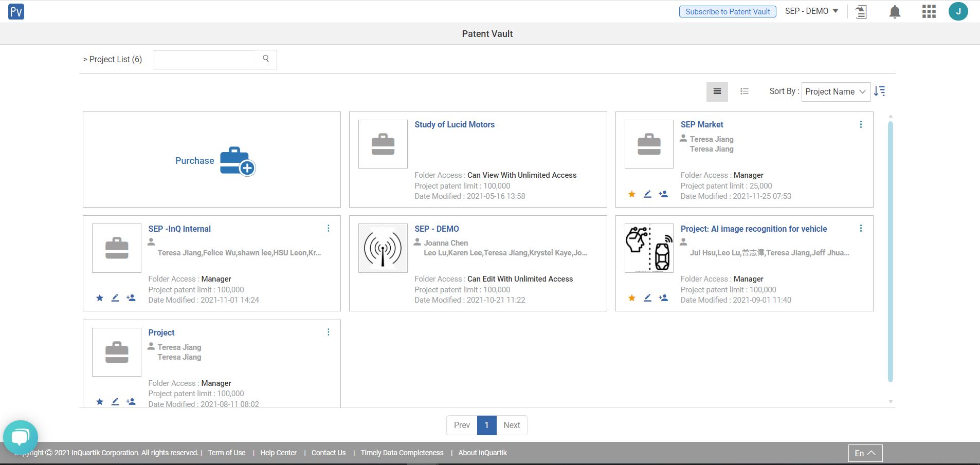Open more options for SEP -InQ Internal
This screenshot has height=465, width=980.
point(329,228)
